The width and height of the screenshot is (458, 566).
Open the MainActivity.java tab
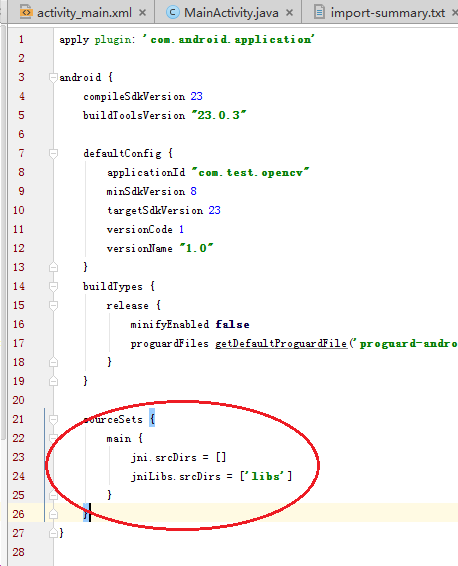point(231,13)
